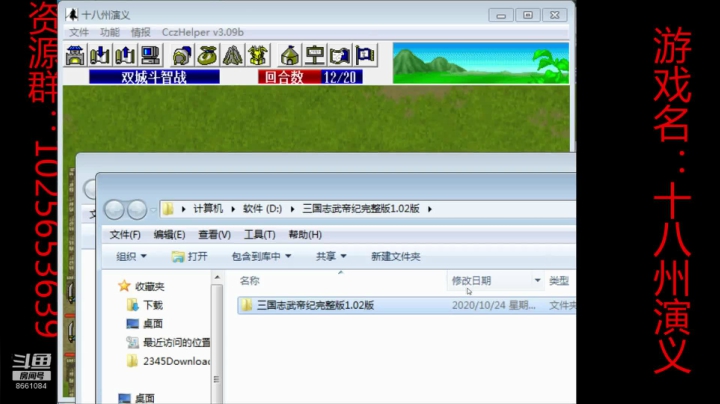720x404 pixels.
Task: Click 新建文件夹 to create a folder
Action: tap(395, 256)
